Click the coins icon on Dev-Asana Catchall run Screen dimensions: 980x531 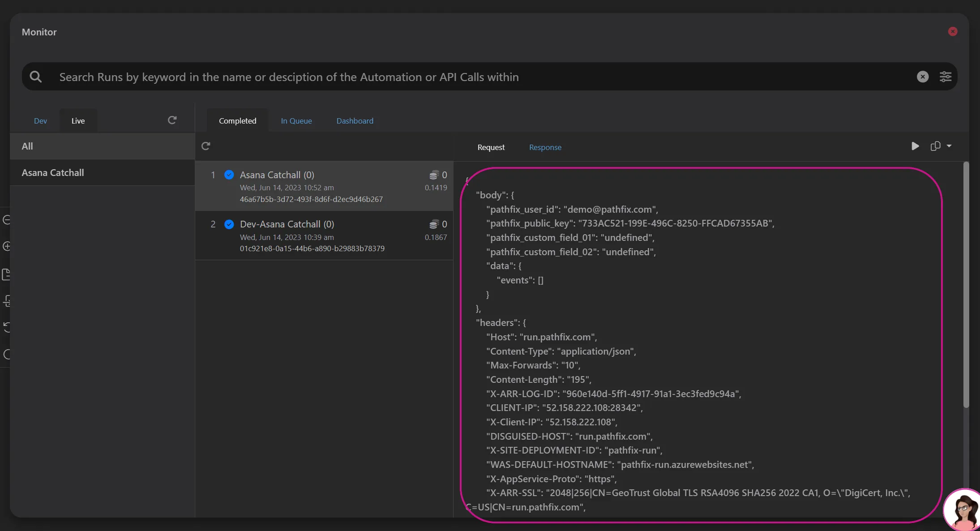click(433, 224)
